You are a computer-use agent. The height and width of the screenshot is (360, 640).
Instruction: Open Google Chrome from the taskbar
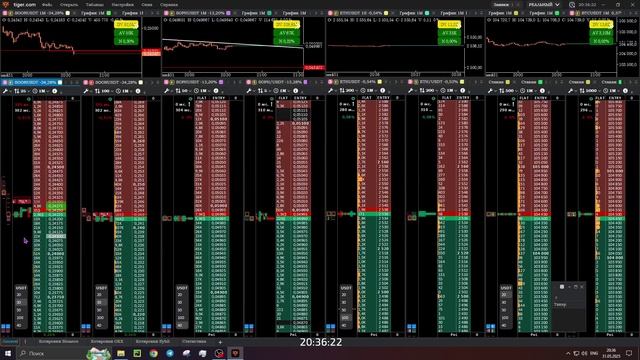153,353
